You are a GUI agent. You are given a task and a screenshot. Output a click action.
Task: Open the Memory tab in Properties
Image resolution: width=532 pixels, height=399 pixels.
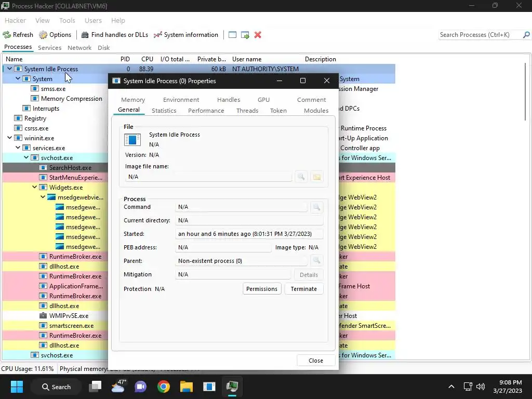click(133, 100)
